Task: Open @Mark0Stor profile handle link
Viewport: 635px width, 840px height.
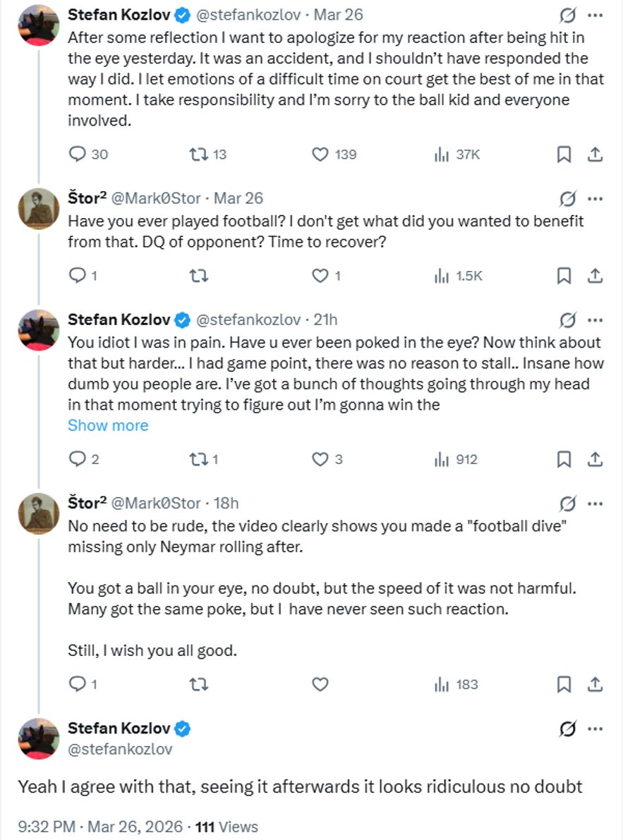Action: [156, 198]
